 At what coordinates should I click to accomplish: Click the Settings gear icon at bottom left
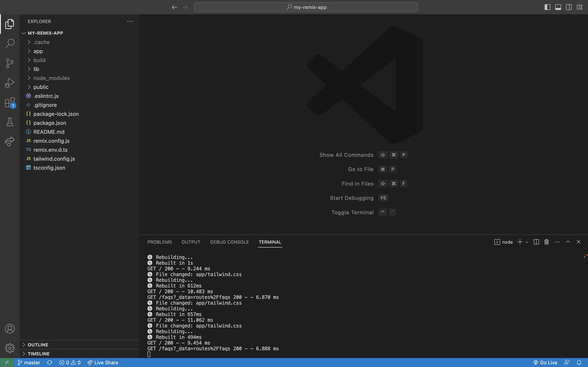(9, 348)
